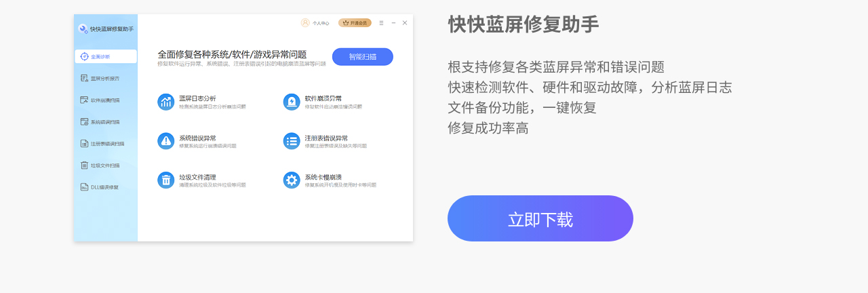Close the repair assistant window
The image size is (868, 293).
(405, 22)
